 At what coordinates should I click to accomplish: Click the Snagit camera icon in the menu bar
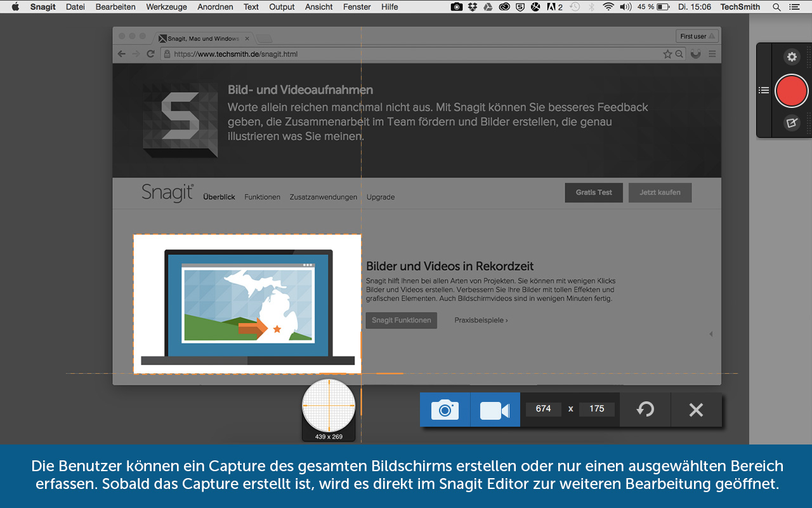457,7
